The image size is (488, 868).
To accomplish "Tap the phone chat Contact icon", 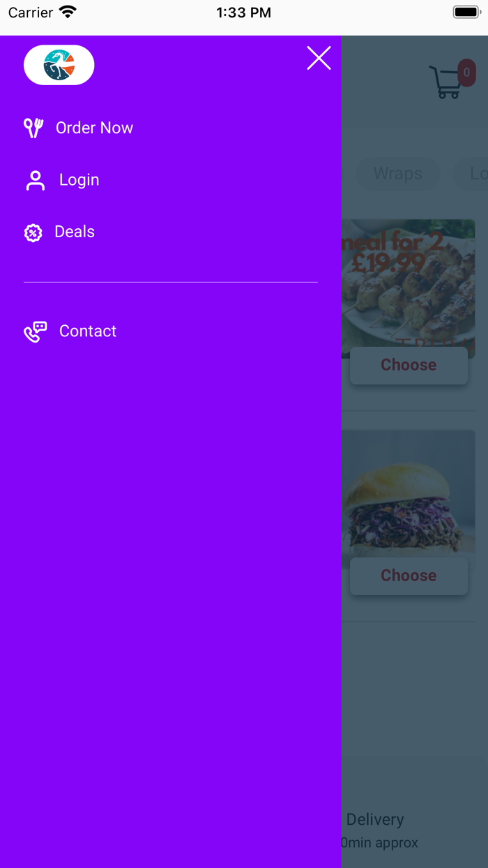I will [35, 331].
